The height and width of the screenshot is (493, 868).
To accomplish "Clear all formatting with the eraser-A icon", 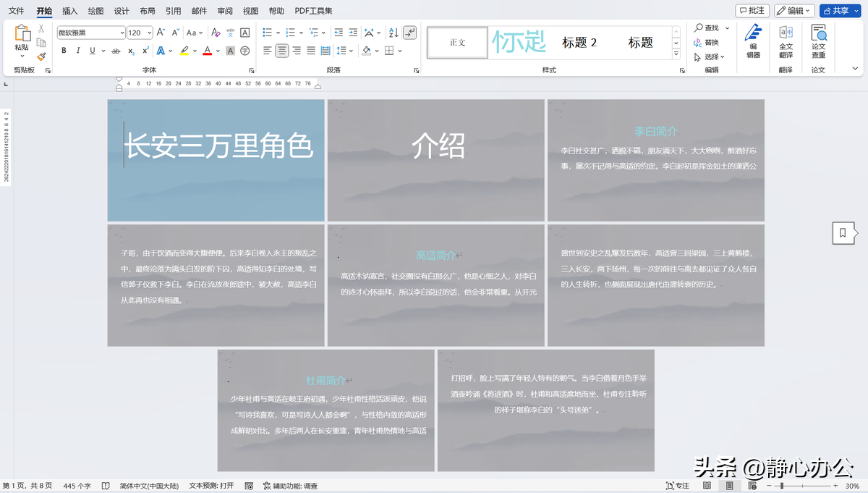I will [x=216, y=33].
